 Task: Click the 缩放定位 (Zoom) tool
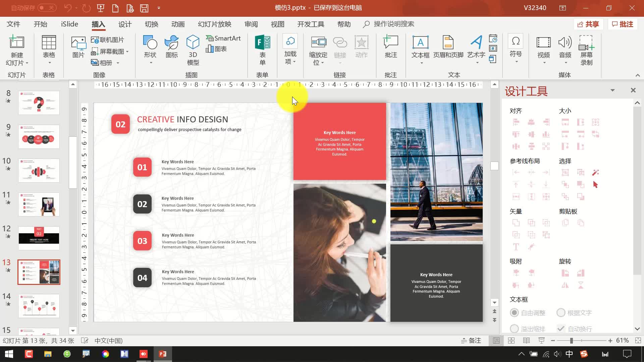coord(318,50)
